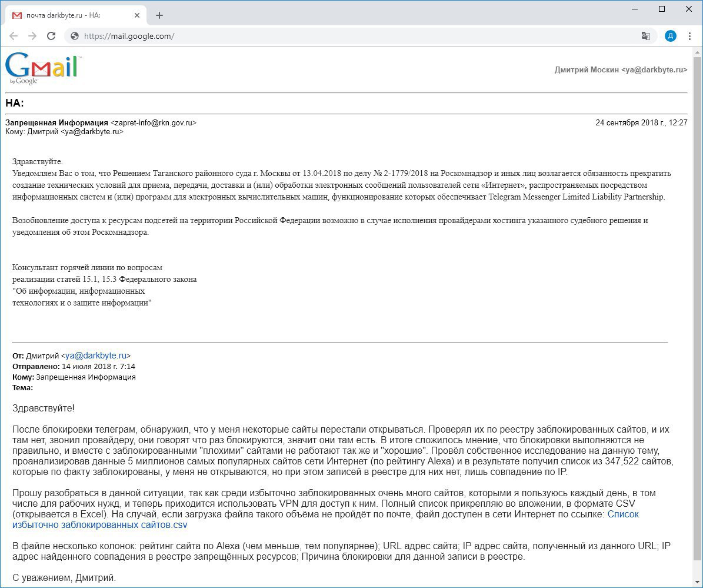Click sender address zapret-info@rkn.gov.ru
Screen dimensions: 703x588
[x=154, y=123]
